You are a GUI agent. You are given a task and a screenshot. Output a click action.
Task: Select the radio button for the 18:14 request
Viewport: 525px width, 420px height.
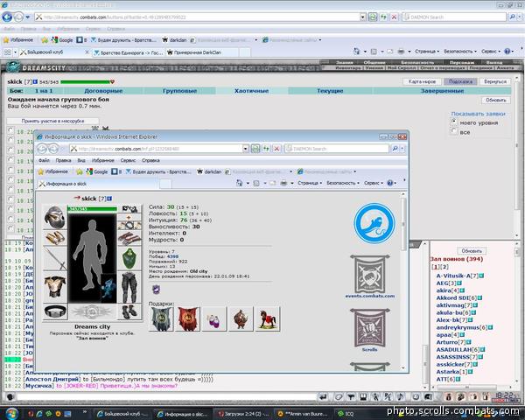coord(11,219)
